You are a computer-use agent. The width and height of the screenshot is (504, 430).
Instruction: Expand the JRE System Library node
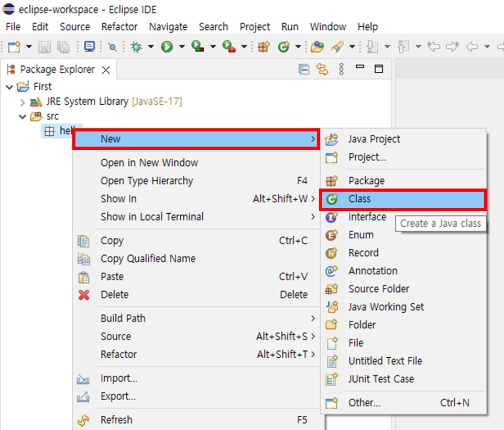22,103
